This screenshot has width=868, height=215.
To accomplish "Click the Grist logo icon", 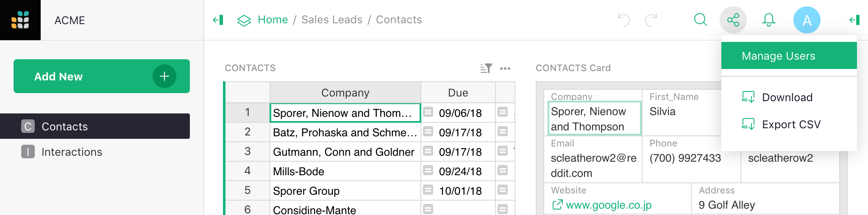I will tap(20, 20).
